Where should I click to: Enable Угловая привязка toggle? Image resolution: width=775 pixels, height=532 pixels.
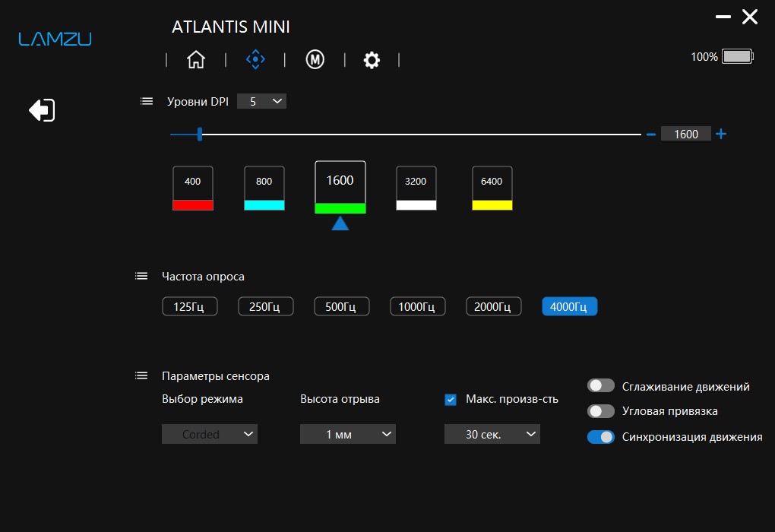pyautogui.click(x=601, y=411)
